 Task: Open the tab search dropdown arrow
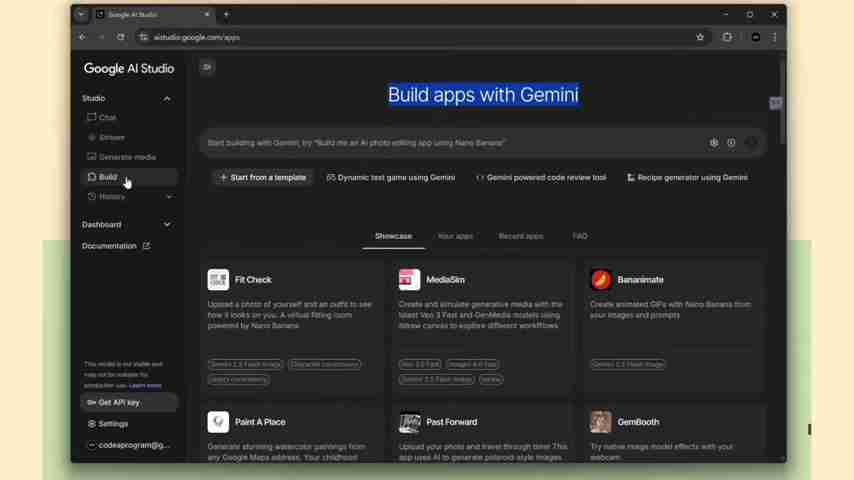tap(82, 15)
